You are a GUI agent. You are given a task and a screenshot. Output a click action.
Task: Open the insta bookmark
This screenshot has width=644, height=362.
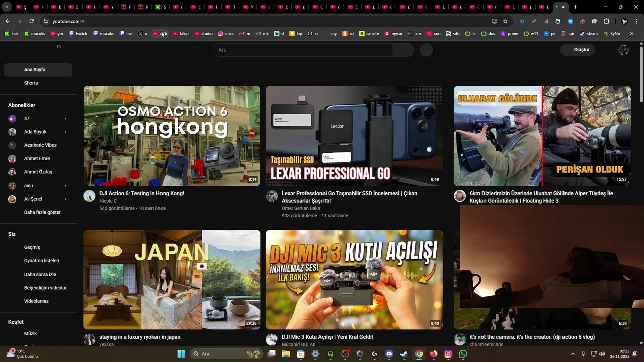pos(226,34)
